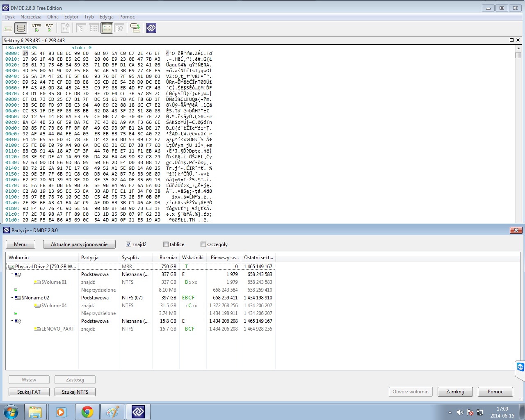Maximize the sector editor pane
Image resolution: width=525 pixels, height=420 pixels.
point(511,40)
